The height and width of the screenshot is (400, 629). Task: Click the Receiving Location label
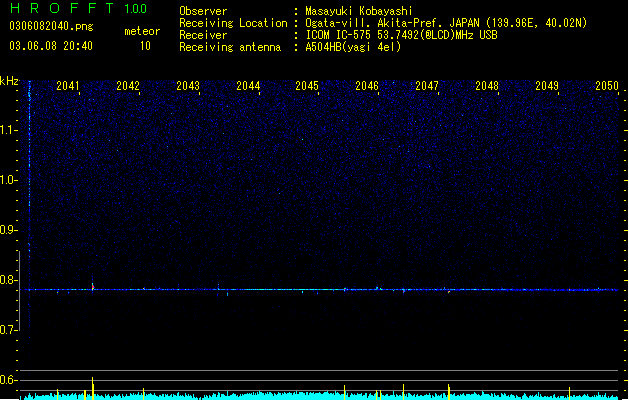(233, 23)
